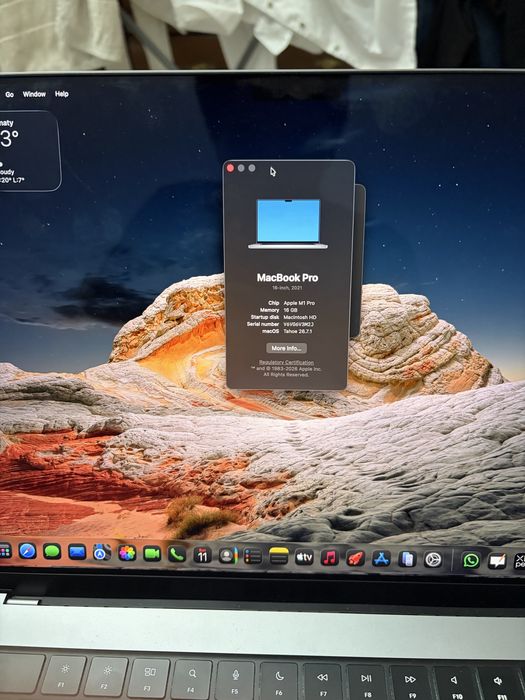525x700 pixels.
Task: Select the "16 GB" memory value
Action: (291, 310)
